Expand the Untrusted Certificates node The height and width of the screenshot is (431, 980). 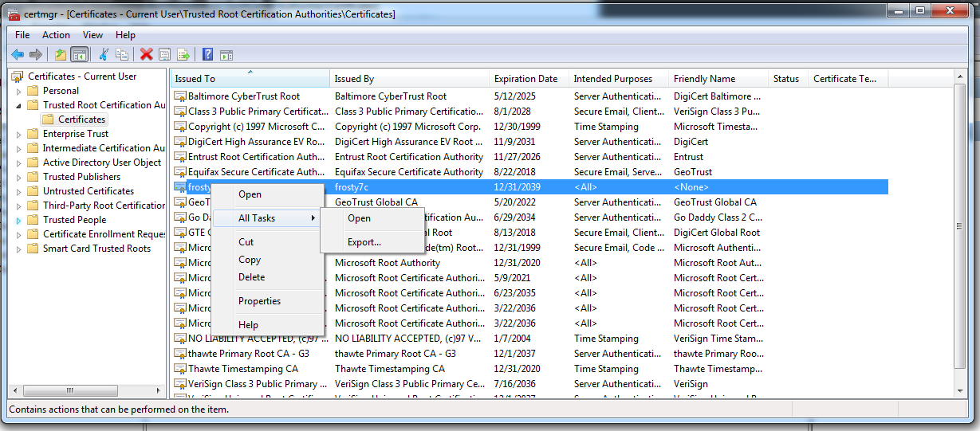tap(19, 191)
